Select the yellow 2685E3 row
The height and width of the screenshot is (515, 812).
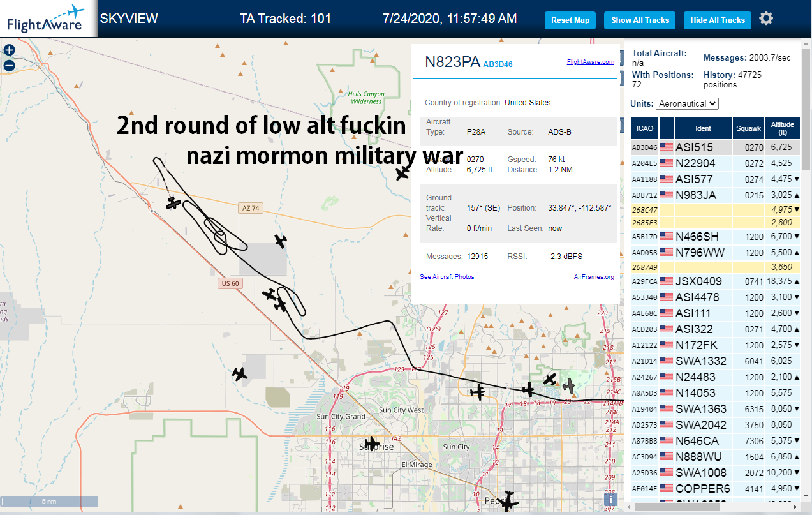pos(715,222)
